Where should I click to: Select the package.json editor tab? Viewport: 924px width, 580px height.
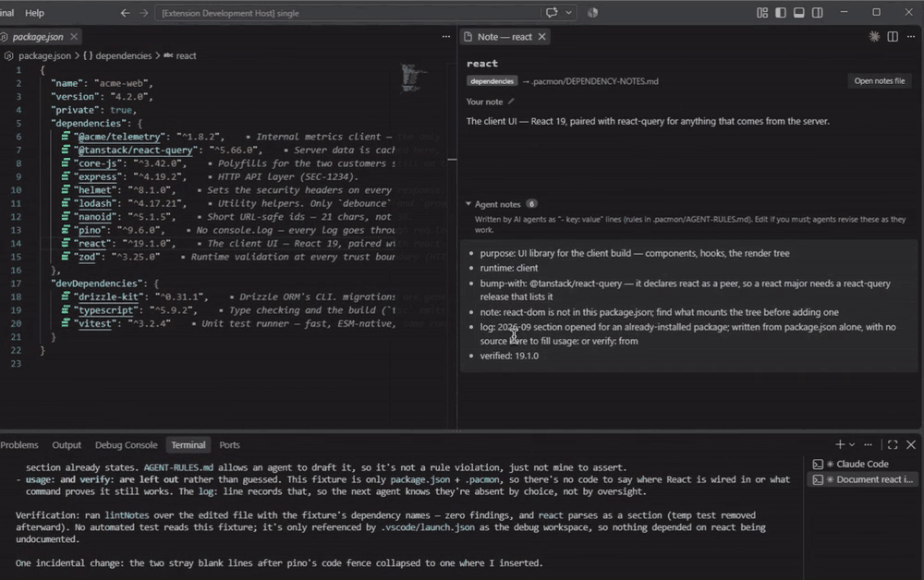[x=38, y=37]
